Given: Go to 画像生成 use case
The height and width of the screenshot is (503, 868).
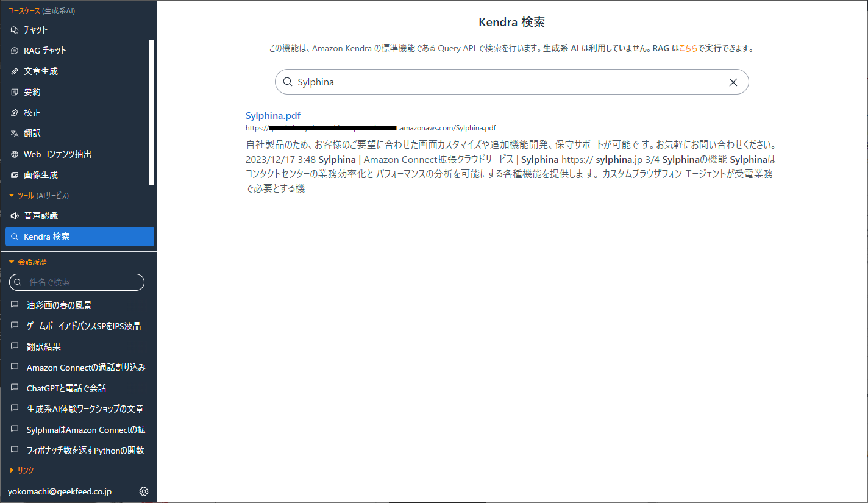Looking at the screenshot, I should click(77, 175).
